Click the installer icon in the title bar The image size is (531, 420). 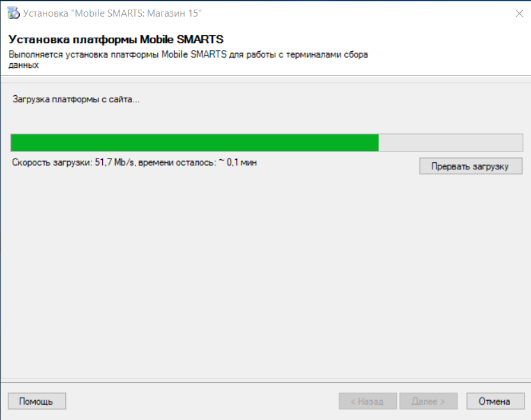coord(13,13)
